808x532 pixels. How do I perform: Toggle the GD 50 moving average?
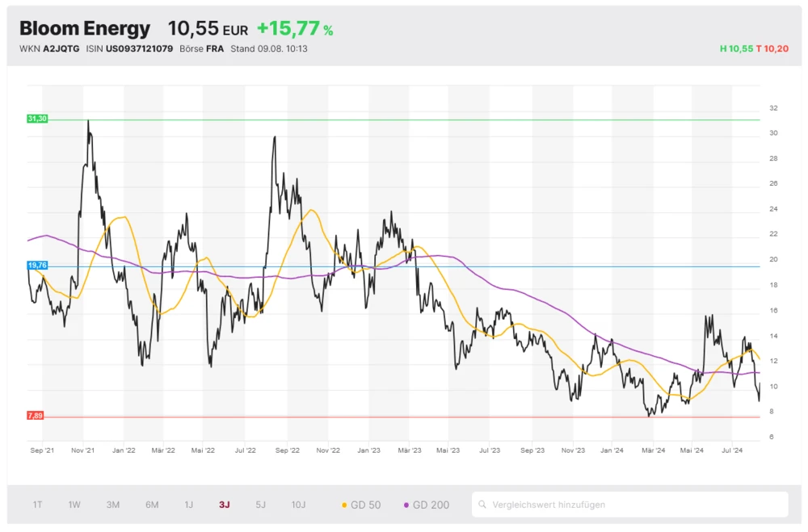pos(361,505)
